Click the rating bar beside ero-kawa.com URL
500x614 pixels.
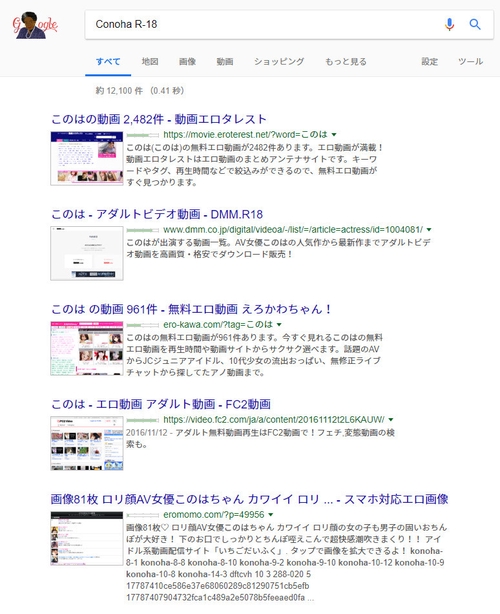(x=143, y=325)
